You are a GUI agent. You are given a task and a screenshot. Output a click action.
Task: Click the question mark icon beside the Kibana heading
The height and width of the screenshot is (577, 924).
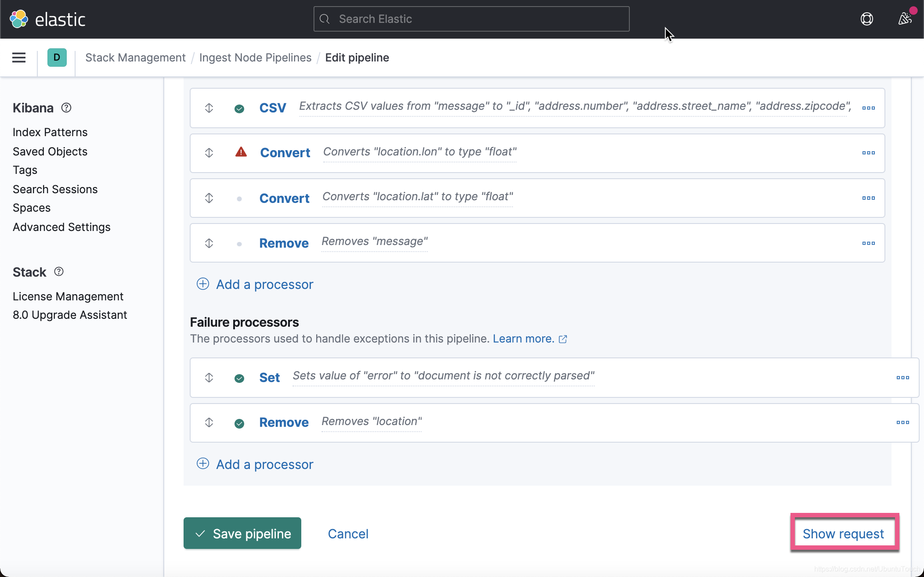click(x=66, y=108)
